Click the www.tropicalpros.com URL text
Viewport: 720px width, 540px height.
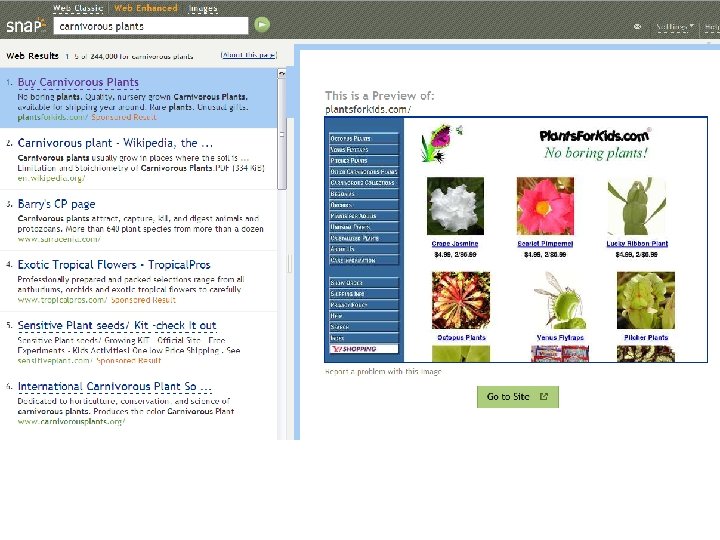(x=62, y=300)
